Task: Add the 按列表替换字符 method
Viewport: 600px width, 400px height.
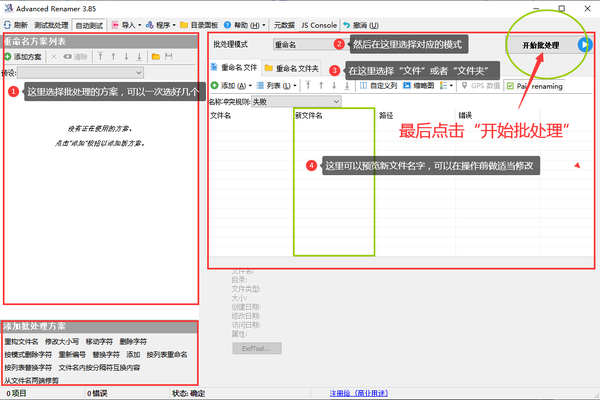Action: click(x=28, y=367)
